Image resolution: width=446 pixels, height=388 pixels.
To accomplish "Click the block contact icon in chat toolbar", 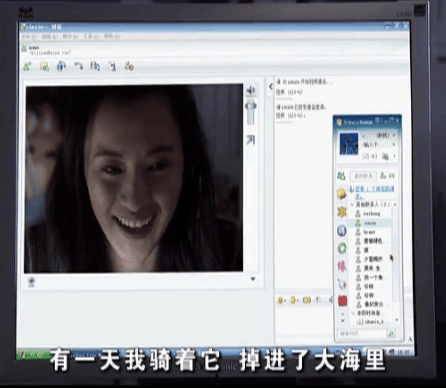I will (129, 66).
